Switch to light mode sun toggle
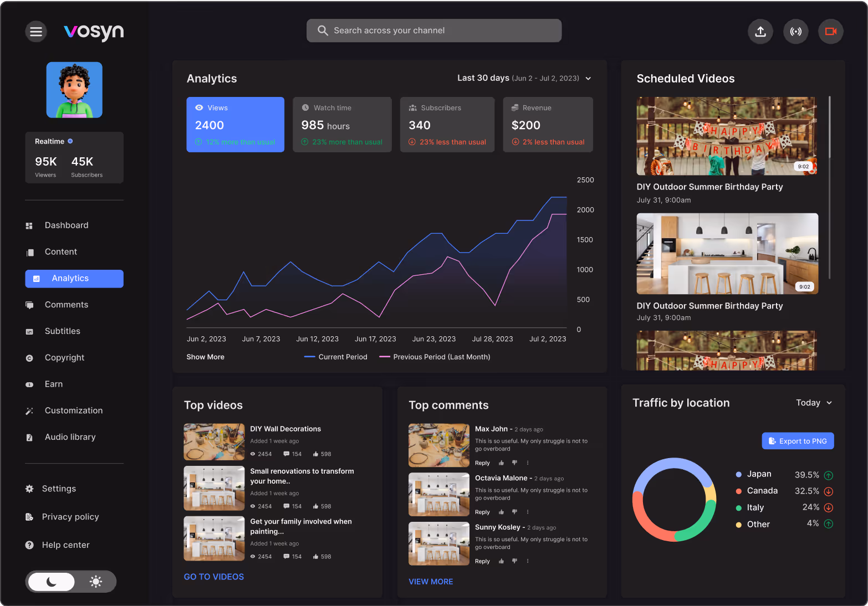 coord(95,582)
